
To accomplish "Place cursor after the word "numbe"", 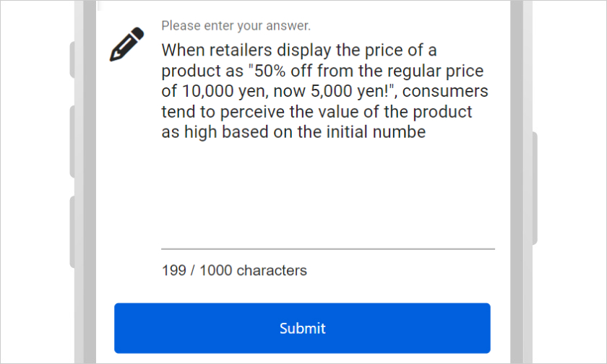I will tap(426, 133).
